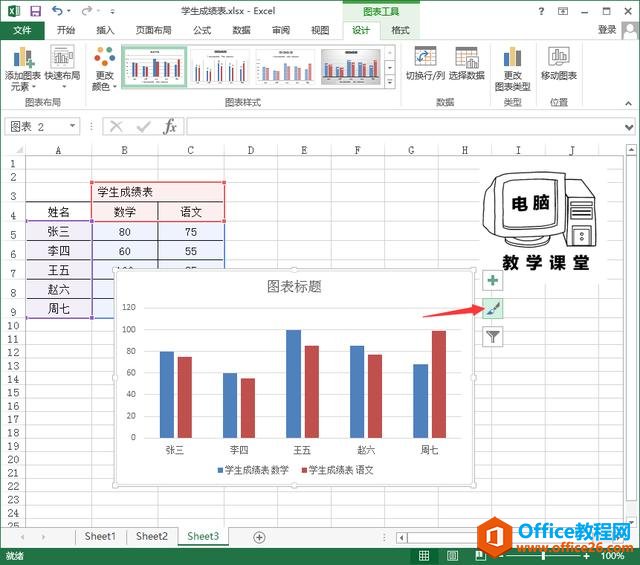Click red bar for 周七

(x=439, y=385)
